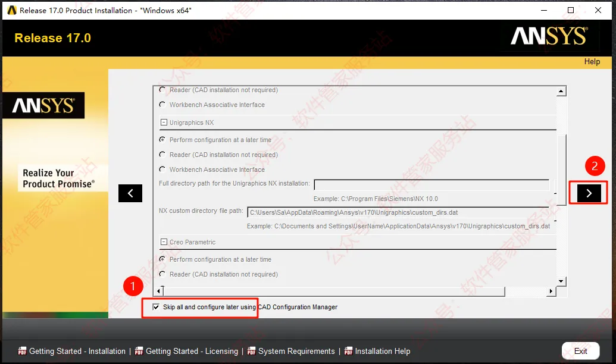Minimize the installer window

544,10
